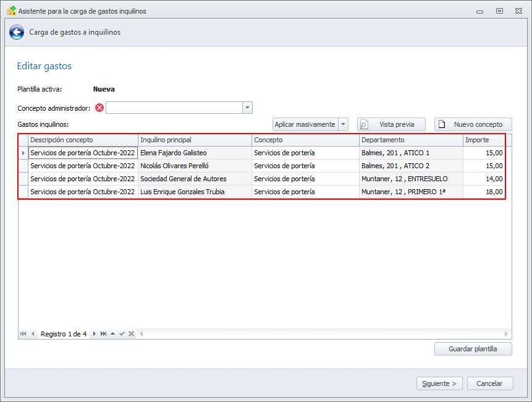This screenshot has height=402, width=532.
Task: Click the Balmes, 201 , ATICO 1 cell
Action: (411, 153)
